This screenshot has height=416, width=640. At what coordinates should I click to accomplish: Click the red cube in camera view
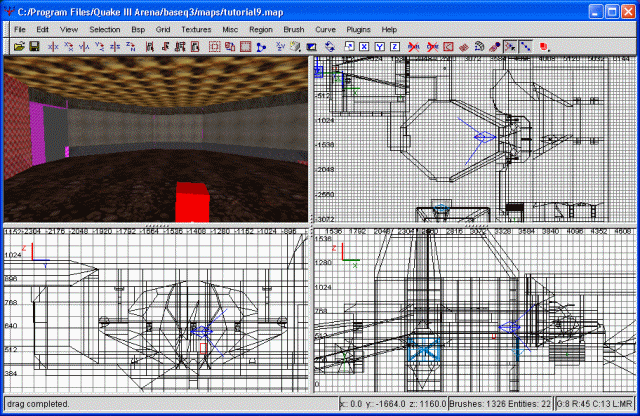pyautogui.click(x=192, y=202)
